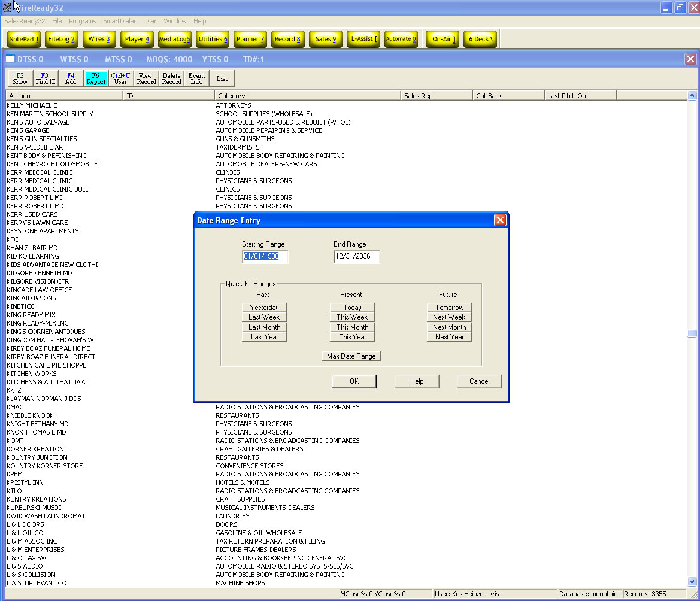Sort by the Sales Rep column header
Screen dimensions: 700x601
[437, 96]
